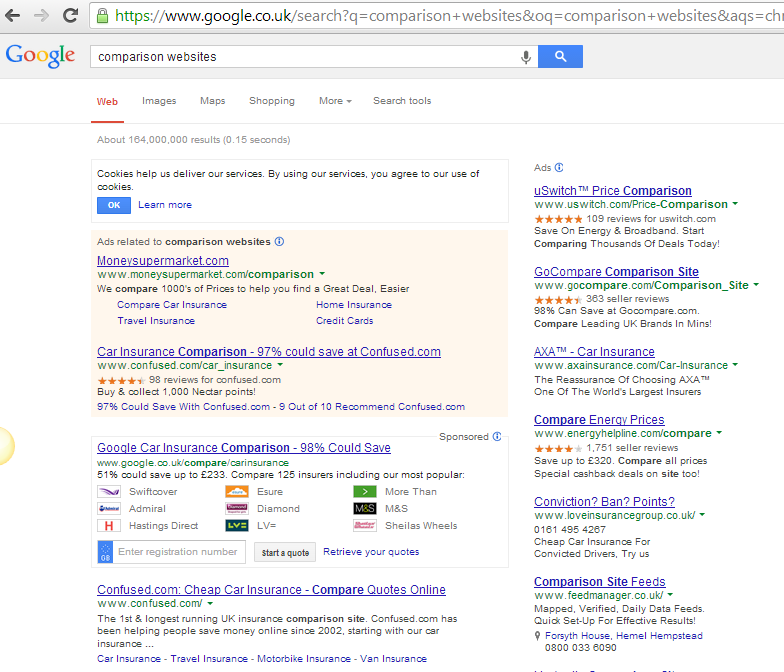Select the Hastings Direct logo

(109, 526)
